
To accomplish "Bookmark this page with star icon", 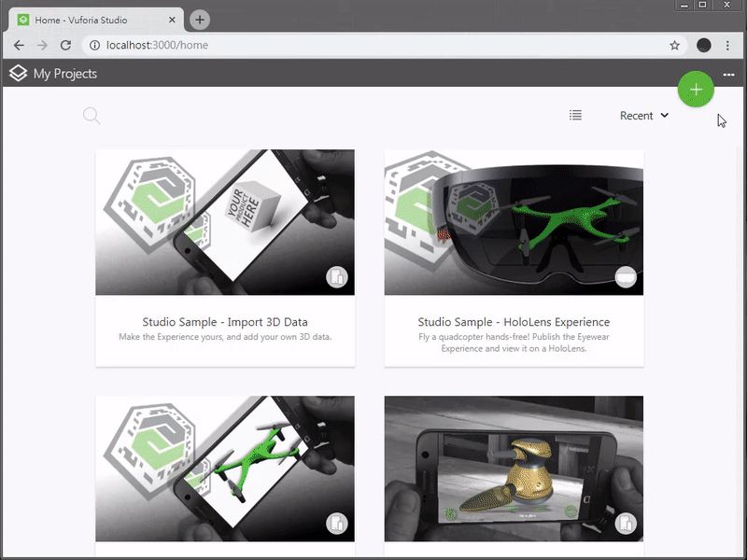I will 674,45.
